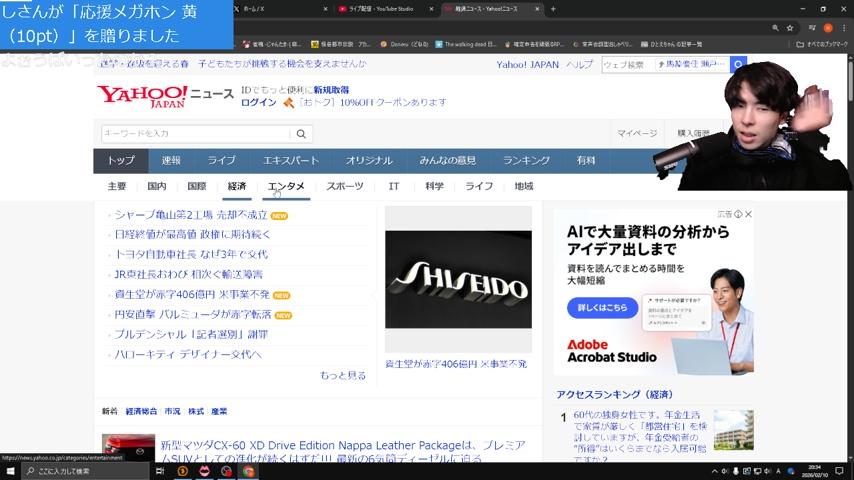Select the みんなの意見 navigation tab
The image size is (854, 480).
(x=448, y=160)
